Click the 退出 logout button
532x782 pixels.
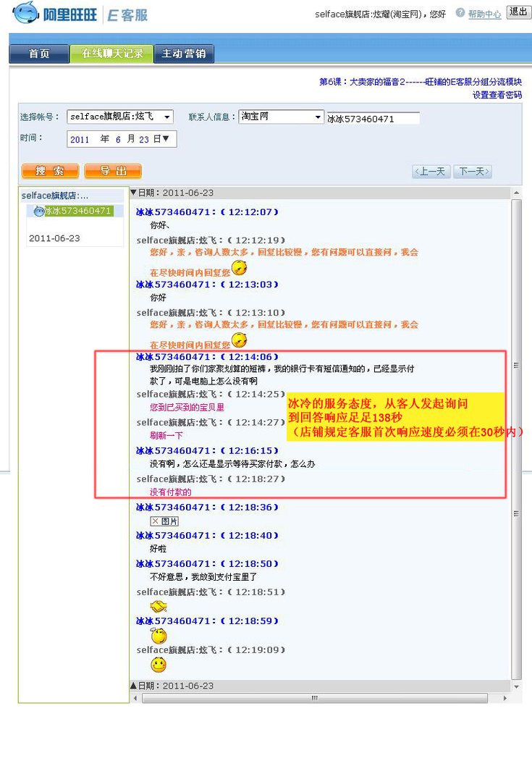click(x=518, y=12)
